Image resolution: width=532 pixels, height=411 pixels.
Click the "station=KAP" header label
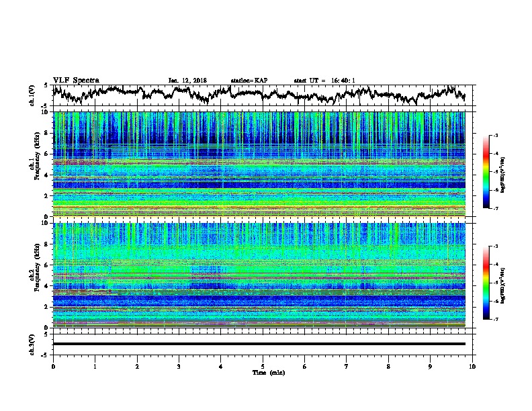249,81
